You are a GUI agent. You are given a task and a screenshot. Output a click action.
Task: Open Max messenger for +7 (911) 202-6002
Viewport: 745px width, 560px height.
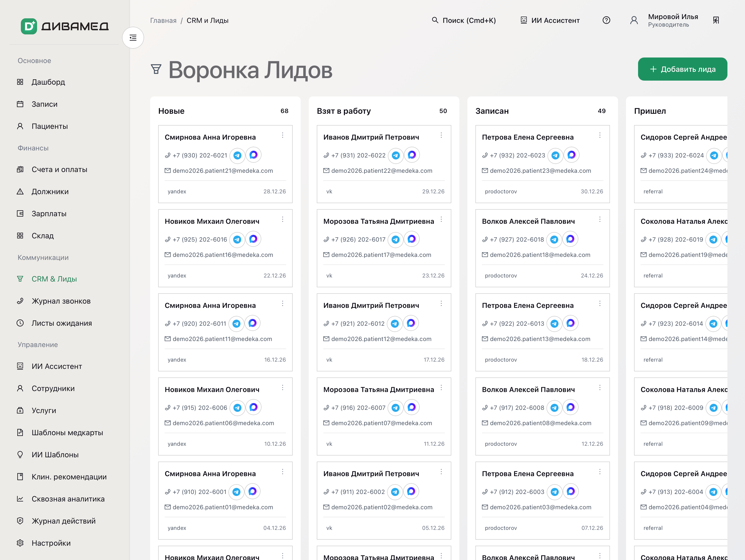(x=411, y=491)
